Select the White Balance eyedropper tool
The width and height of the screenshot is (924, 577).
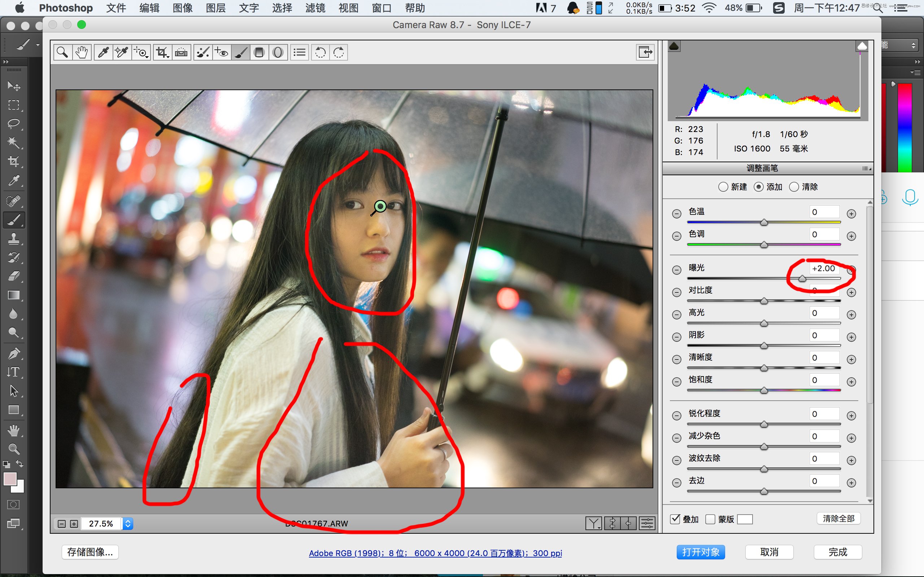pos(103,52)
